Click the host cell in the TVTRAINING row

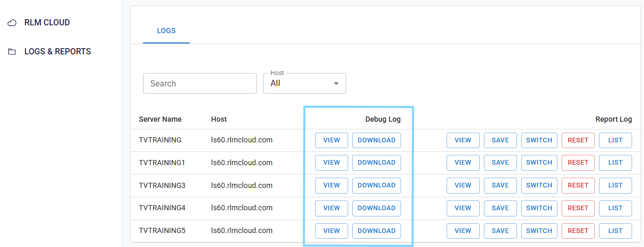(x=242, y=140)
